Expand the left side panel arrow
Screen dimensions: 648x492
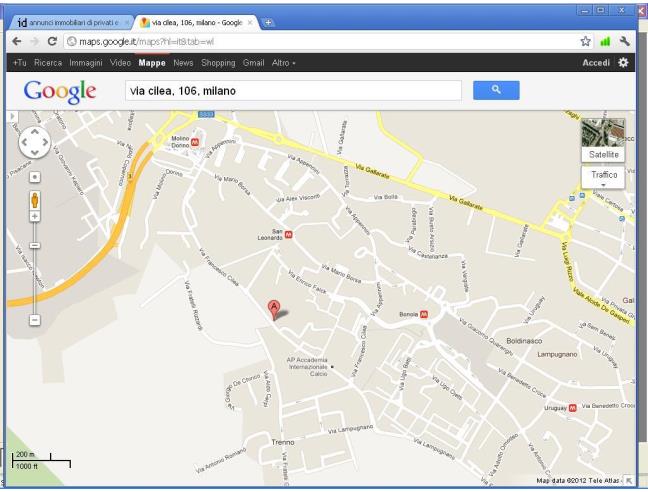tap(12, 117)
